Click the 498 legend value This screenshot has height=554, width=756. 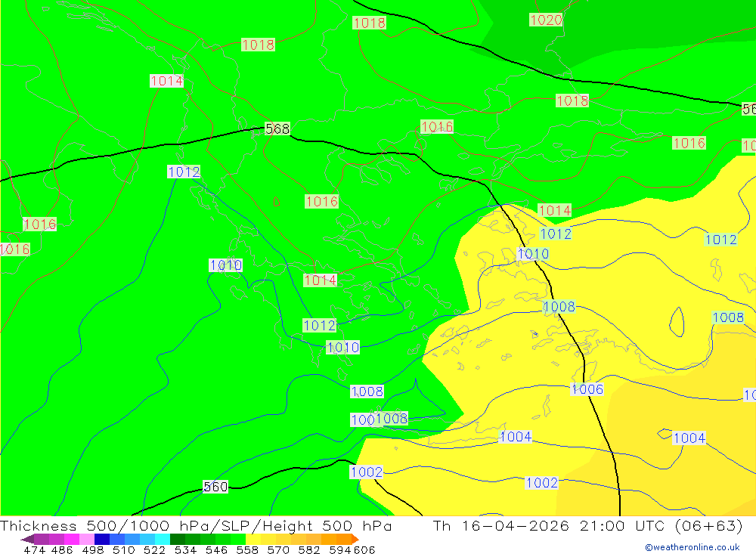(x=92, y=549)
